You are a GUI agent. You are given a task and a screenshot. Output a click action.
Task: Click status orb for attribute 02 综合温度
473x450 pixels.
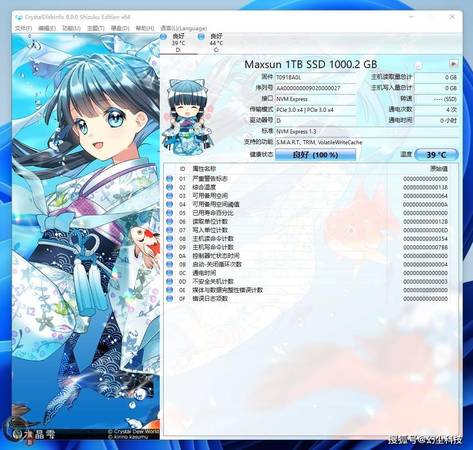(170, 187)
